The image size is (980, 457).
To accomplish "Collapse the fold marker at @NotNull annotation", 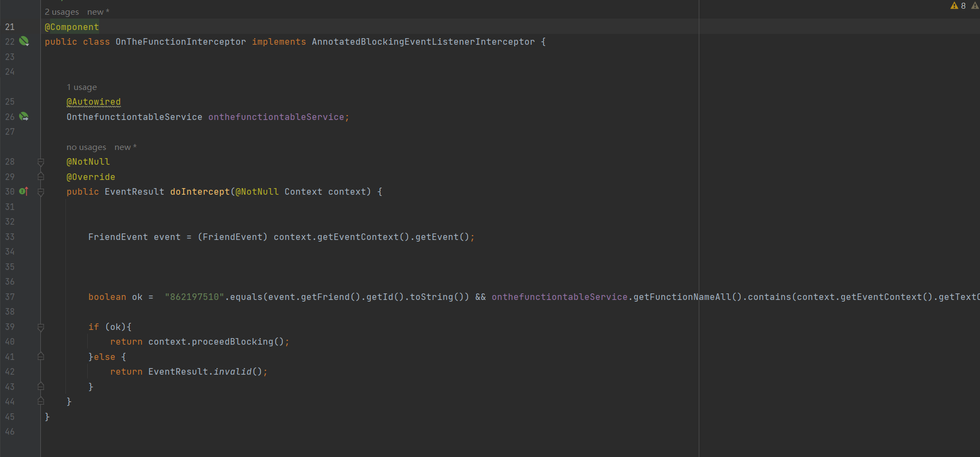I will [41, 161].
